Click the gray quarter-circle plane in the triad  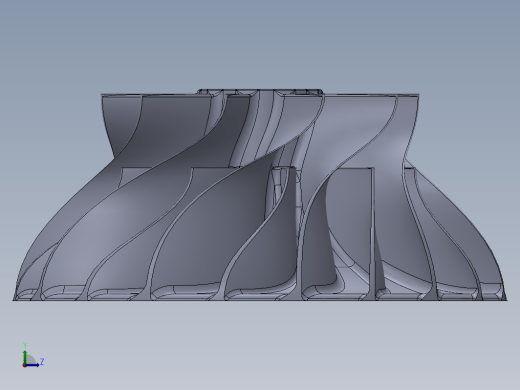click(30, 360)
